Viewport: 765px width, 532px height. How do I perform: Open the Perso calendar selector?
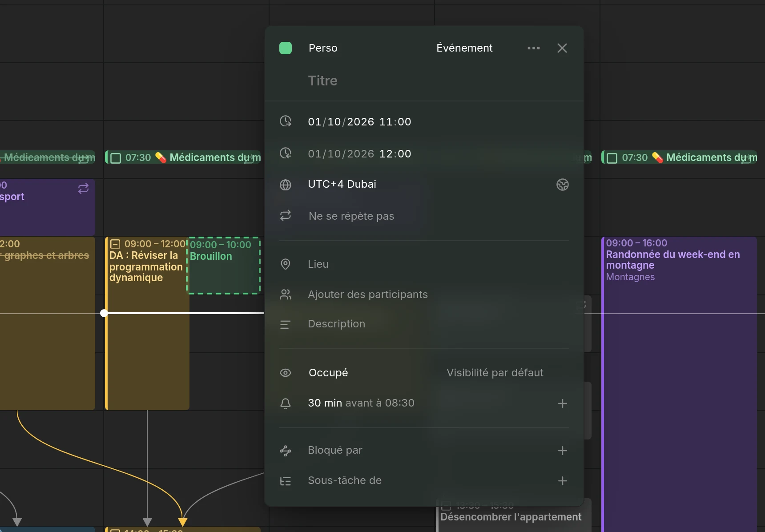[x=323, y=48]
